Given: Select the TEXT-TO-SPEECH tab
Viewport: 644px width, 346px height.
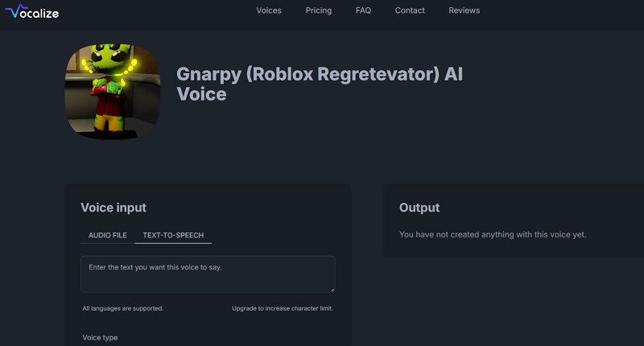Looking at the screenshot, I should 173,235.
